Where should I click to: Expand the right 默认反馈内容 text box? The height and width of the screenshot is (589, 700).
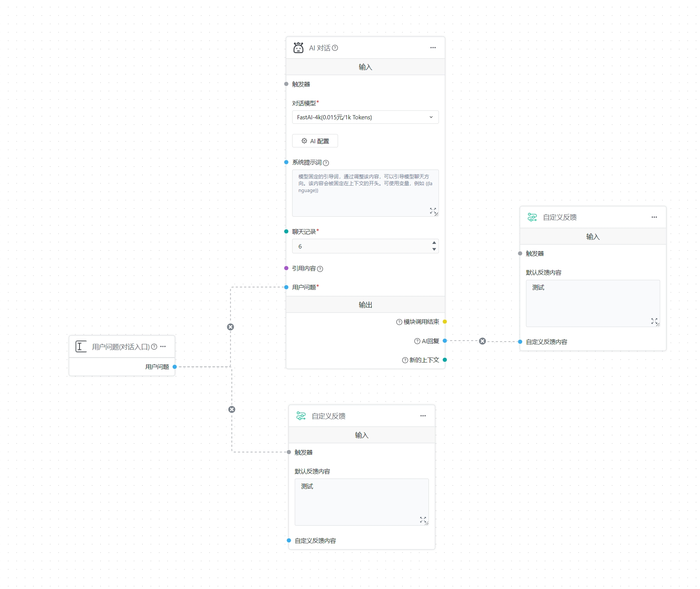point(654,321)
